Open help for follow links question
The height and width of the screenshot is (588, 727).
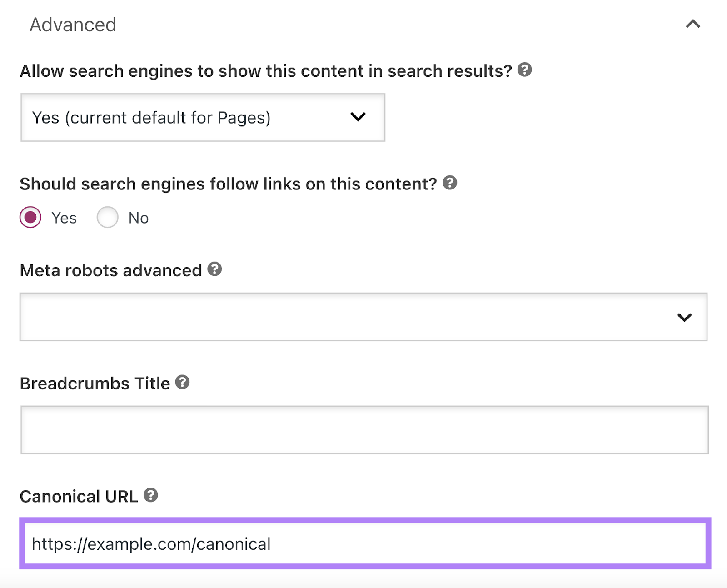[x=450, y=183]
